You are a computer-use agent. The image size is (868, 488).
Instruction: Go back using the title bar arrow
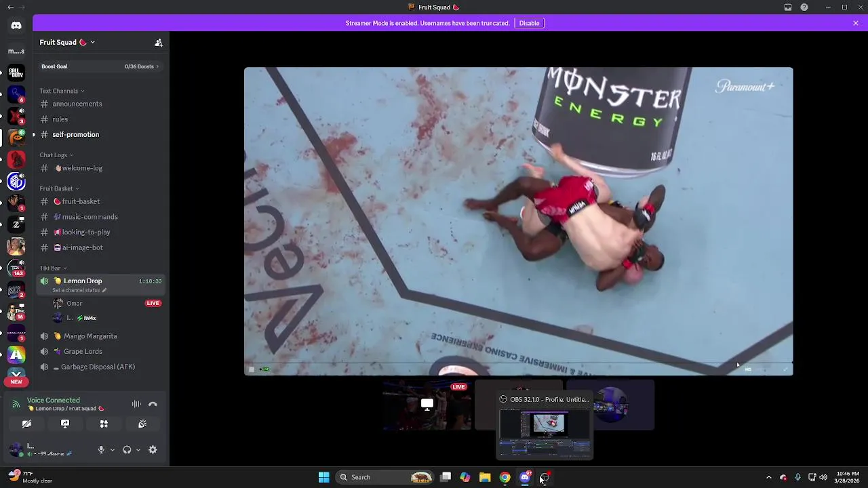pyautogui.click(x=10, y=7)
